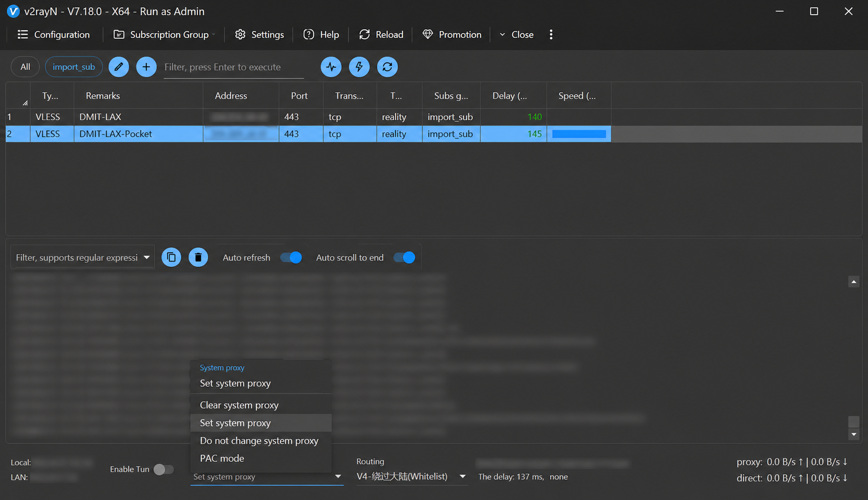Choose highlighted Set system proxy option
Screen dimensions: 868x500
click(261, 423)
